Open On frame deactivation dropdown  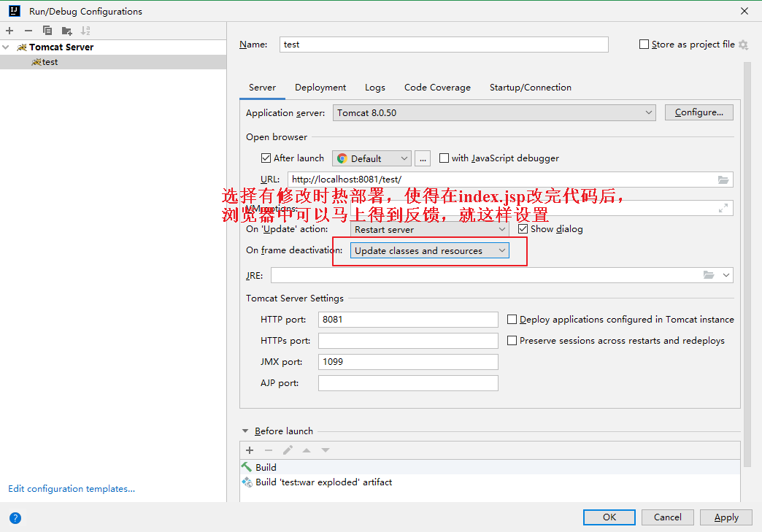[430, 251]
